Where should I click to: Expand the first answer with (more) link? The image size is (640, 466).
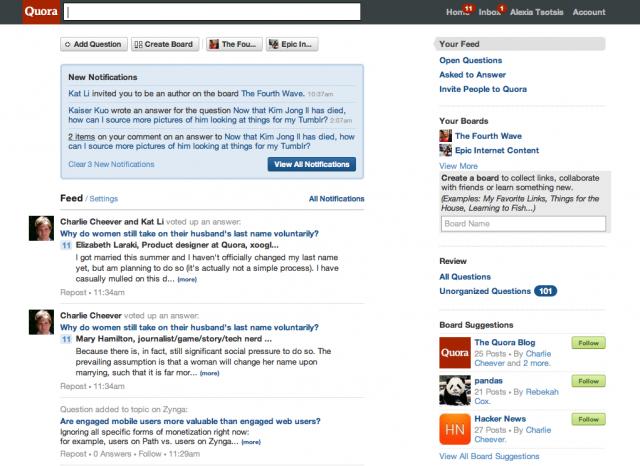[187, 279]
